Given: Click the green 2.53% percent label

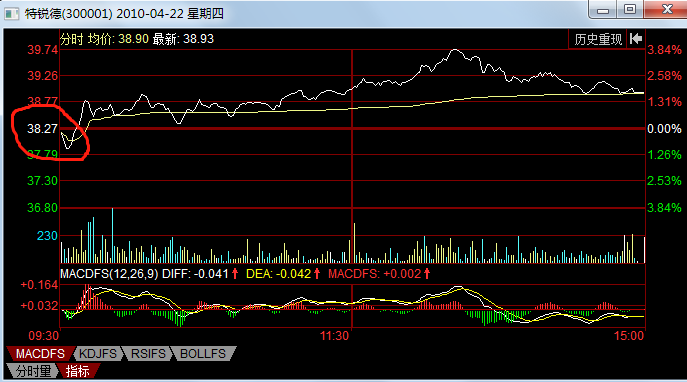Looking at the screenshot, I should 664,181.
